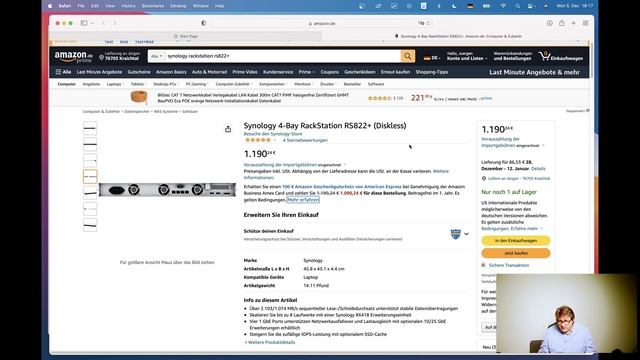
Task: Click the Safari address bar showing amazon.de
Action: pyautogui.click(x=322, y=23)
